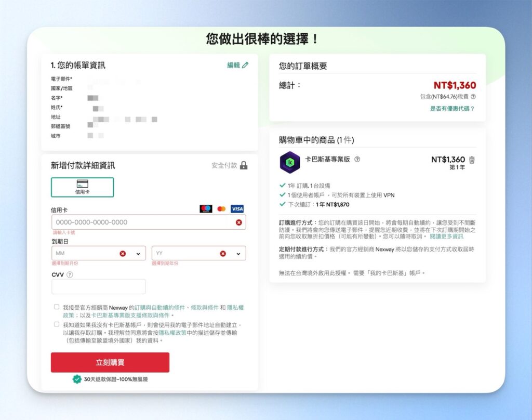Open the MM expiry month dropdown
Screen dimensions: 532x420
click(99, 253)
